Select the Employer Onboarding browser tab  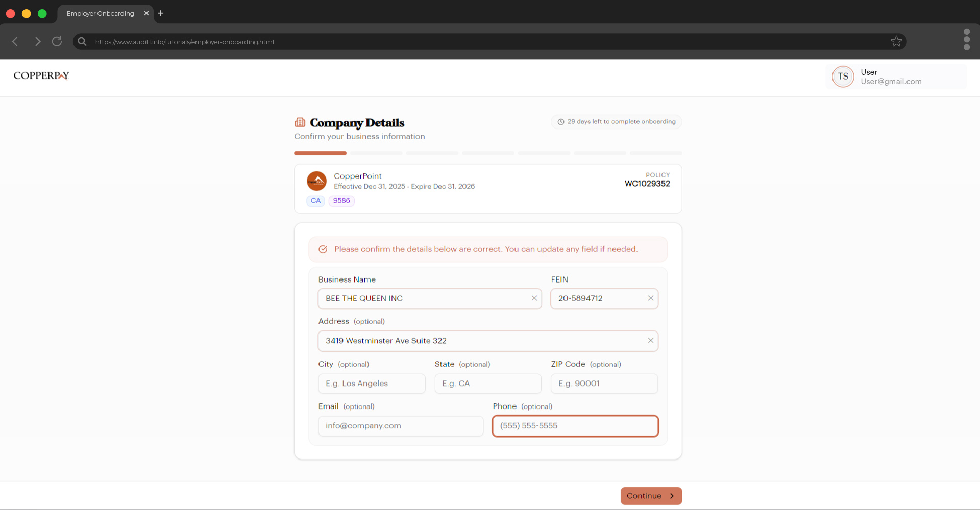[100, 13]
